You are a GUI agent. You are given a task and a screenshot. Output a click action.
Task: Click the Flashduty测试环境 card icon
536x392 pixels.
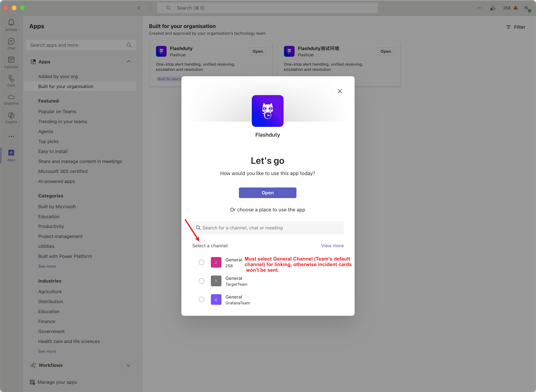click(289, 51)
